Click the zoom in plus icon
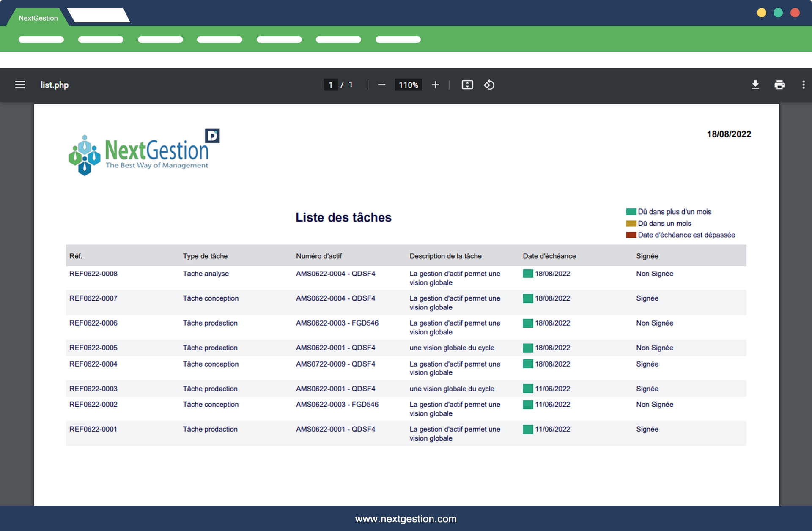Viewport: 812px width, 531px height. [435, 85]
